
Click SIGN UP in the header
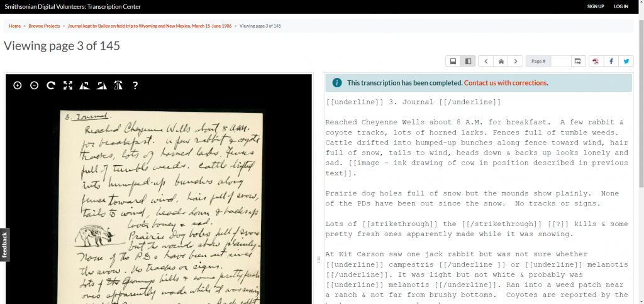click(x=596, y=6)
